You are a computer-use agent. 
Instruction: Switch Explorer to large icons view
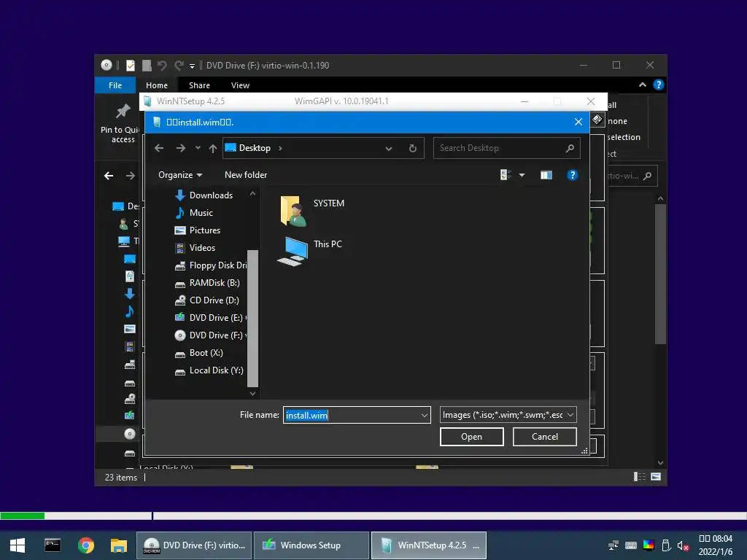click(x=656, y=477)
